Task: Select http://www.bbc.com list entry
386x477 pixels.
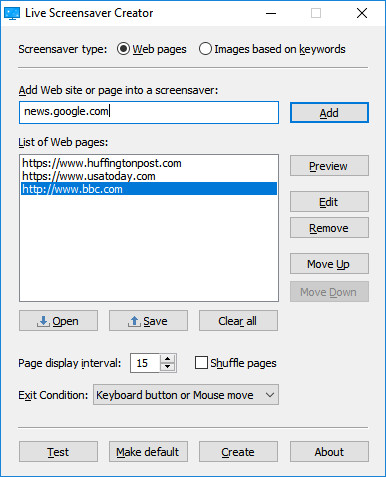Action: pyautogui.click(x=149, y=189)
